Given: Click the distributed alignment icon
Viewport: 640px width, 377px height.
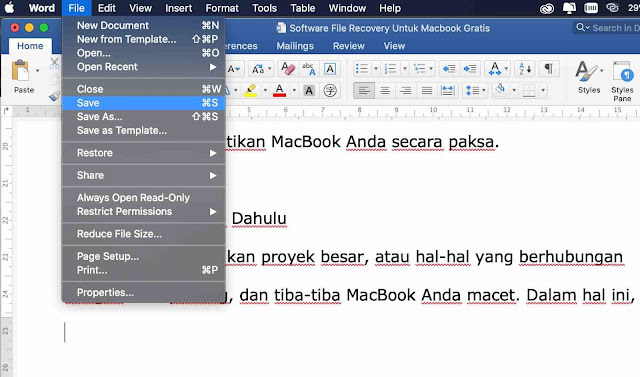Looking at the screenshot, I should pyautogui.click(x=447, y=90).
